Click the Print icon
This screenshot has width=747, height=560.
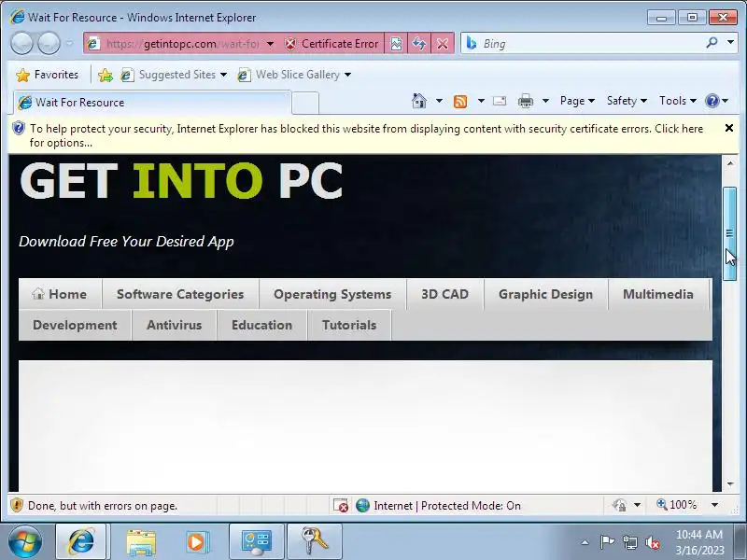(526, 101)
